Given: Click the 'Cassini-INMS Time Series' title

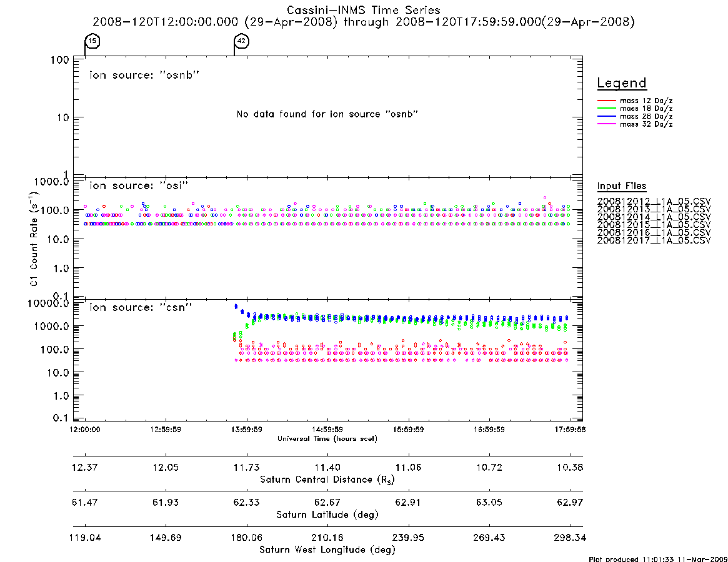Looking at the screenshot, I should point(364,10).
